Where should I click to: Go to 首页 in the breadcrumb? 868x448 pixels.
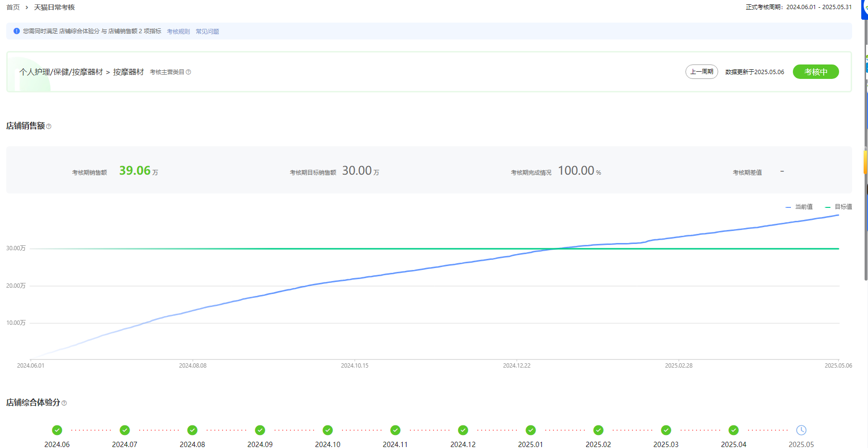click(x=13, y=7)
